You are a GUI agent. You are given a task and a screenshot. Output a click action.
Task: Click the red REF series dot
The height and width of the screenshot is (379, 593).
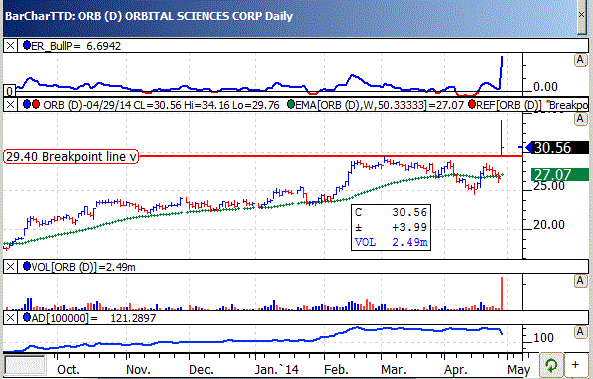click(472, 104)
